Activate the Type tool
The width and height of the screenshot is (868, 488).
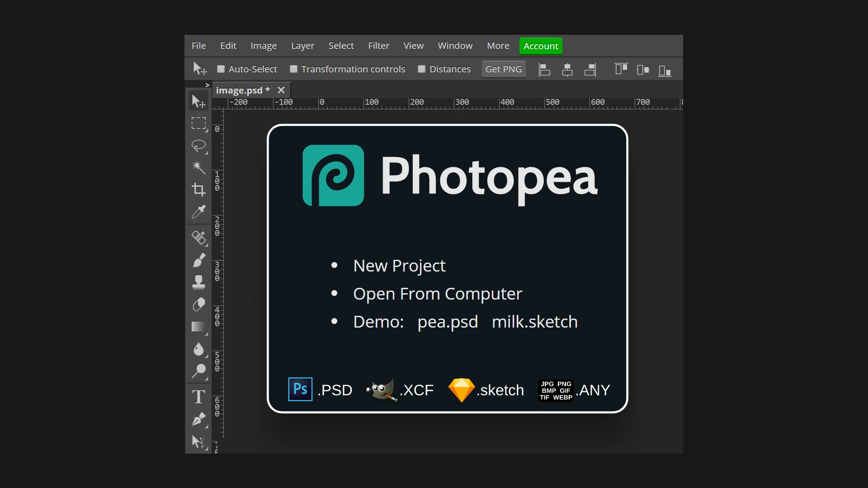[x=198, y=397]
